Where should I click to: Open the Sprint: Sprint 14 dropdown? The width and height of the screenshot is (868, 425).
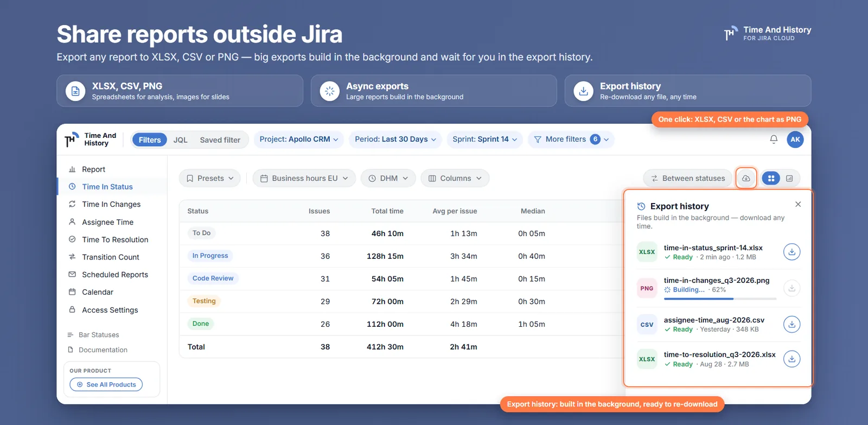click(x=485, y=139)
